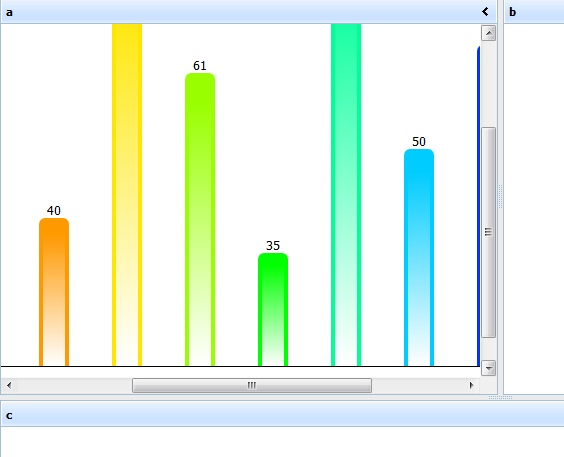This screenshot has width=564, height=457.
Task: Click the dark blue bar at chart edge
Action: tap(478, 206)
